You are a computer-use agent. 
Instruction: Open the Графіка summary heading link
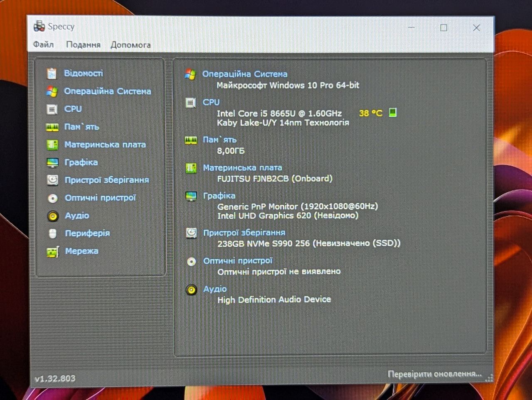pyautogui.click(x=219, y=196)
